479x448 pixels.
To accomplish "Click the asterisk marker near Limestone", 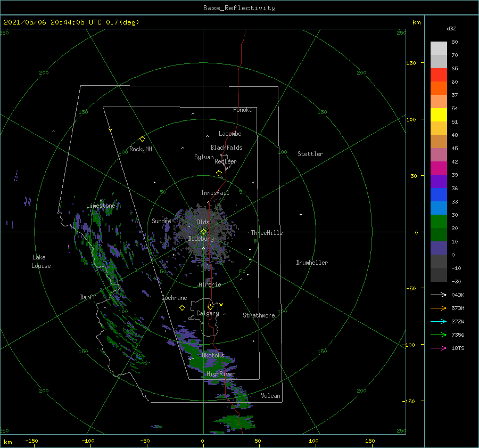I will coord(101,201).
